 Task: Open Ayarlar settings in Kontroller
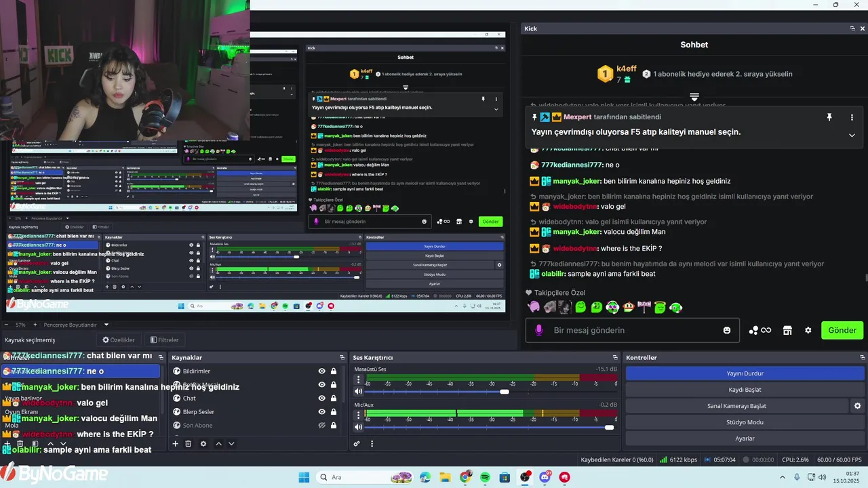point(745,439)
